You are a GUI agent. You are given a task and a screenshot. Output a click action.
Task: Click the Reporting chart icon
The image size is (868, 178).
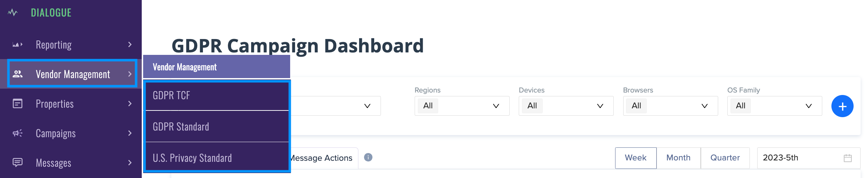point(18,45)
